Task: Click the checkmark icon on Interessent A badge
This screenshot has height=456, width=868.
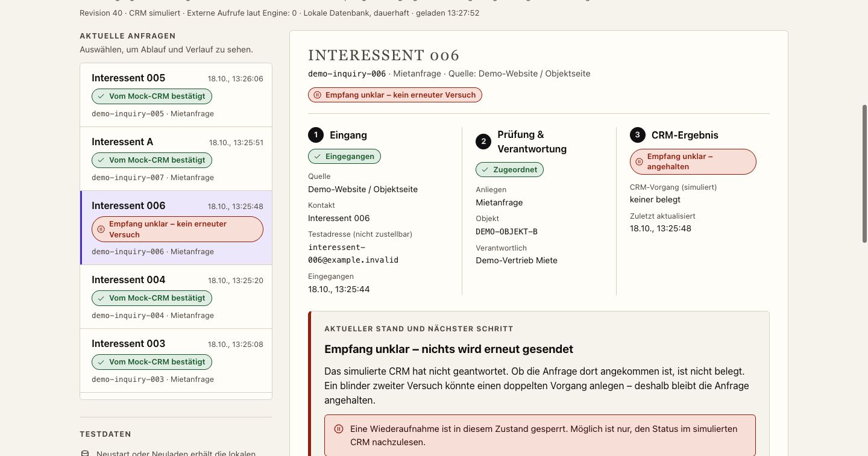Action: pyautogui.click(x=101, y=160)
